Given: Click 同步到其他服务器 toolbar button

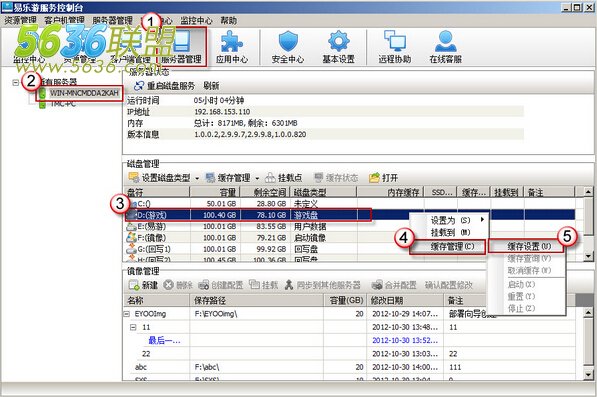Looking at the screenshot, I should (x=323, y=285).
